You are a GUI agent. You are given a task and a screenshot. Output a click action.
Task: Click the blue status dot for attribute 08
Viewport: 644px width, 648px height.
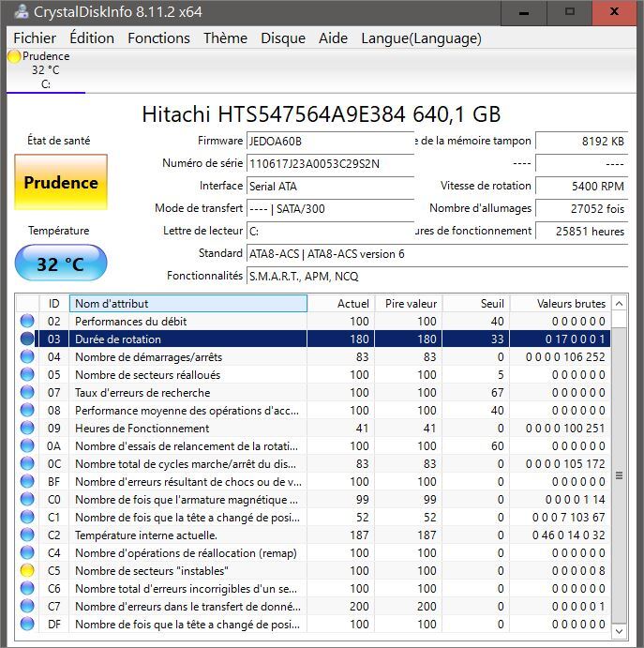pyautogui.click(x=27, y=410)
